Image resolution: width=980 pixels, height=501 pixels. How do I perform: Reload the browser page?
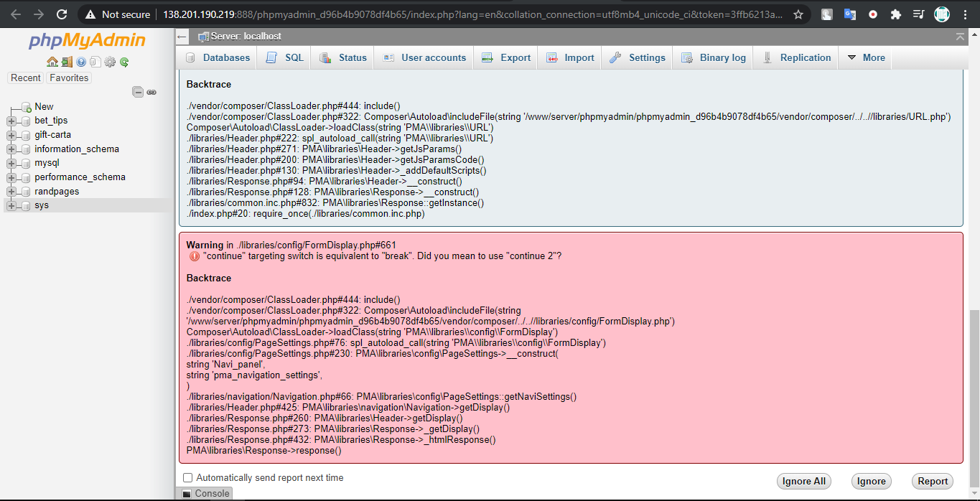click(62, 14)
